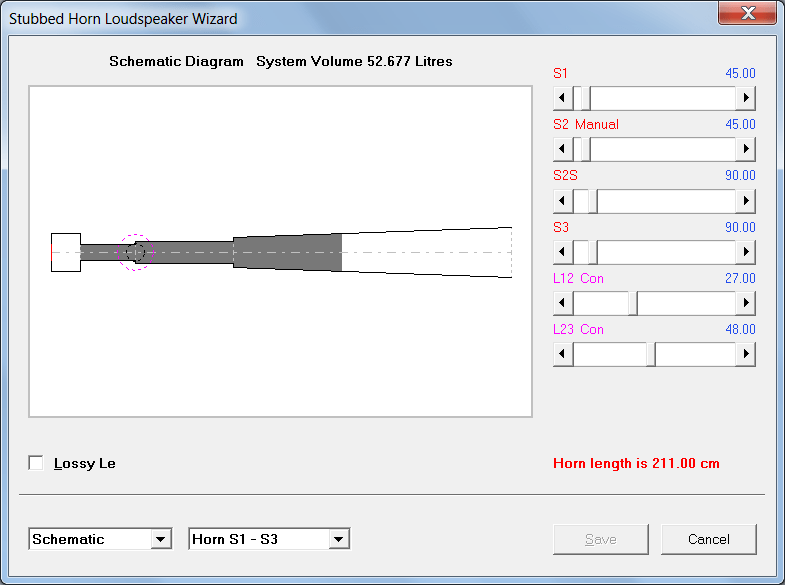Click the driver circle in schematic diagram
The image size is (785, 585).
(x=136, y=252)
